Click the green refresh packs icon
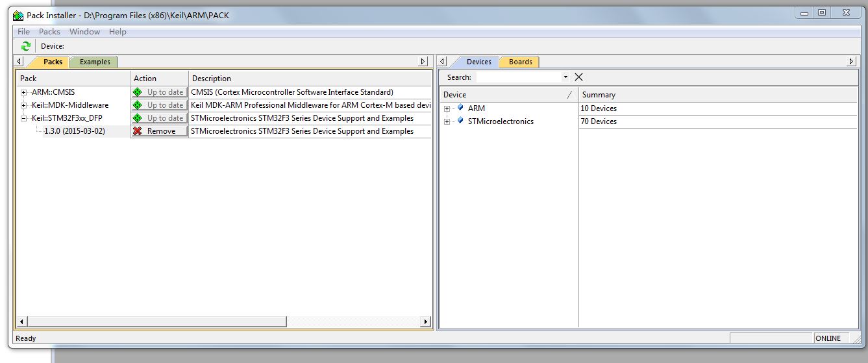The image size is (868, 363). pyautogui.click(x=26, y=46)
